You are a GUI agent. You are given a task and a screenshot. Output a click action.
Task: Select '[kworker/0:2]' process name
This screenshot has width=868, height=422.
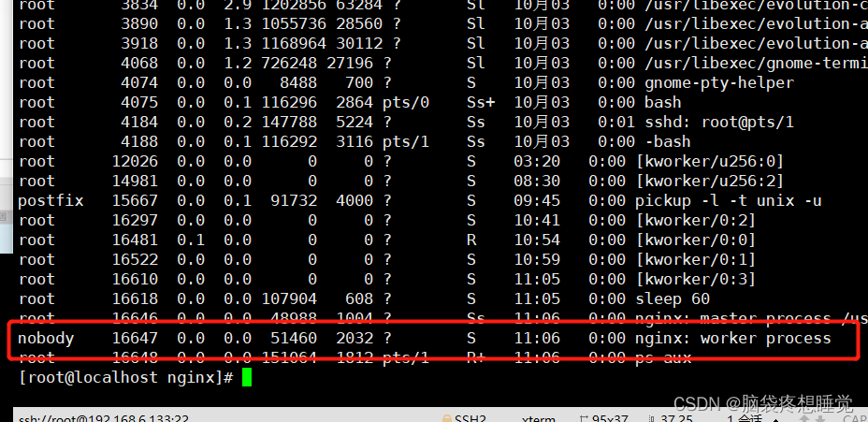696,221
